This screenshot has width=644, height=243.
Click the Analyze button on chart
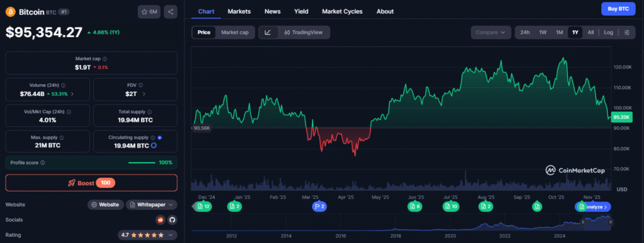pos(596,207)
